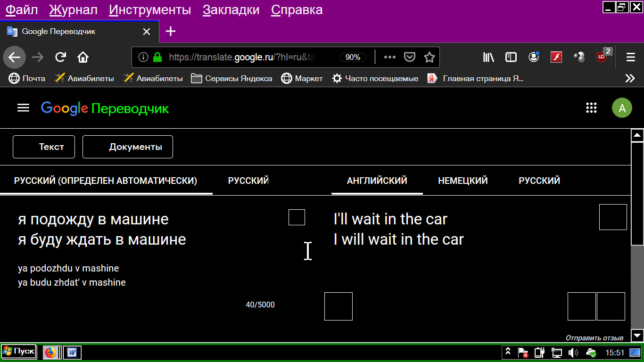This screenshot has width=644, height=362.
Task: Open the Справка menu
Action: click(297, 10)
